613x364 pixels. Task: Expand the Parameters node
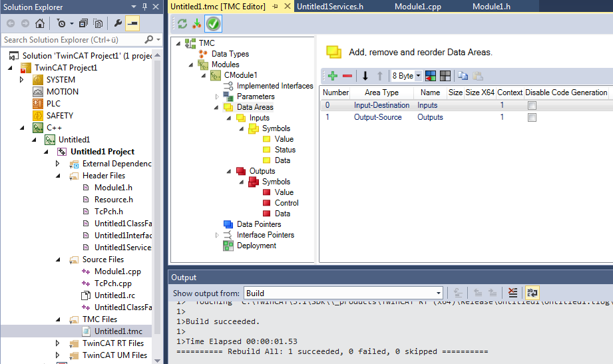click(x=217, y=96)
